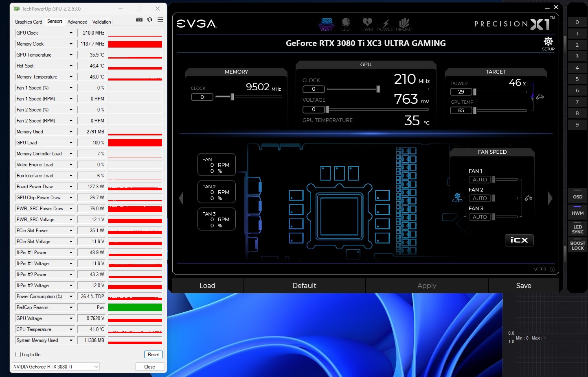
Task: Click the GPU-Z title bar app icon
Action: 17,9
